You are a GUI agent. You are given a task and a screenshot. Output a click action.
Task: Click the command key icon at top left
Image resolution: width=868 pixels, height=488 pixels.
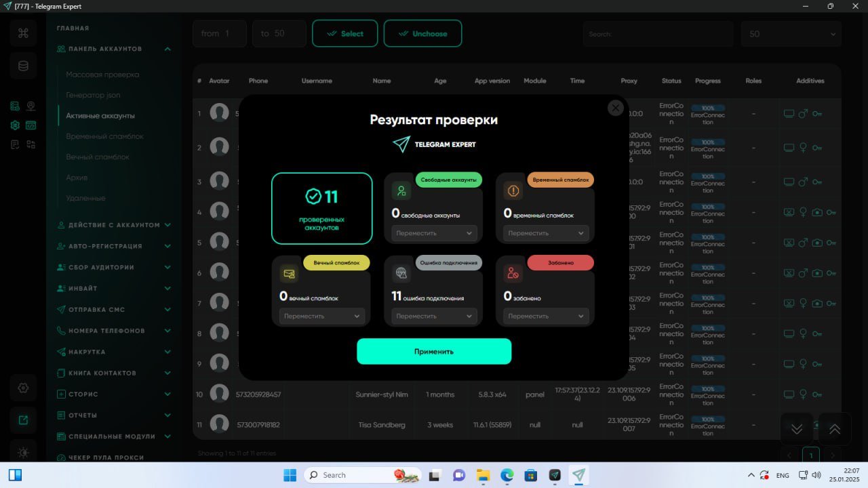(23, 33)
